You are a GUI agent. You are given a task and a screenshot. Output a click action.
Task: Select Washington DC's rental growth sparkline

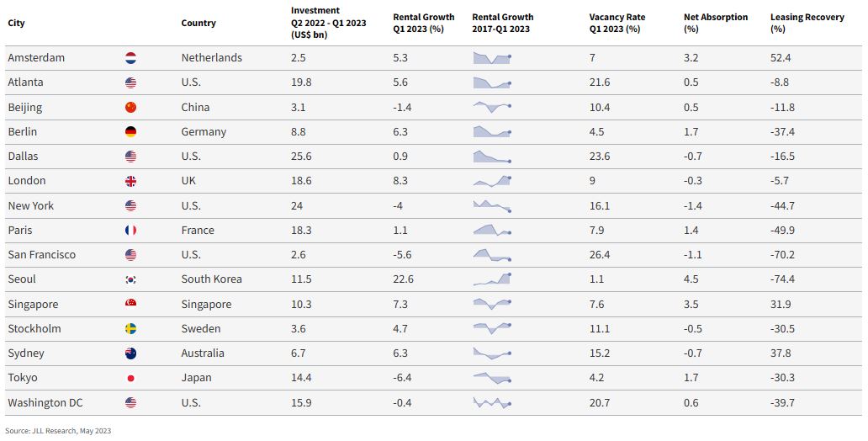[x=492, y=403]
